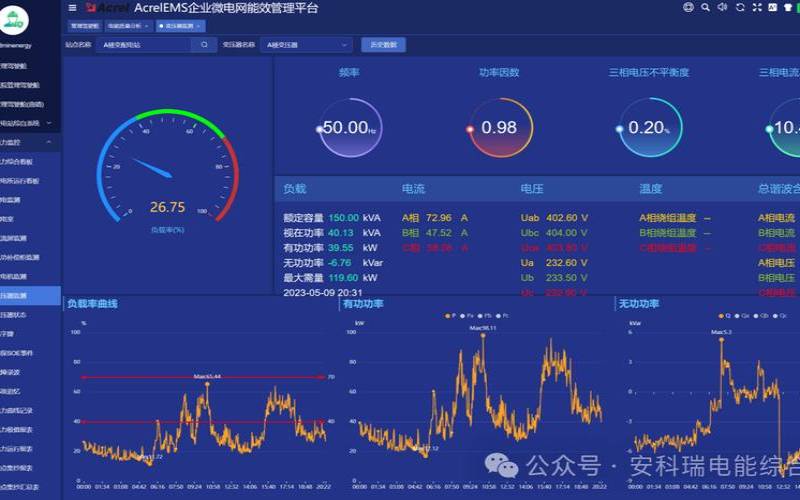Select the highlighted transformer monitoring sidebar item
The width and height of the screenshot is (800, 500).
25,295
